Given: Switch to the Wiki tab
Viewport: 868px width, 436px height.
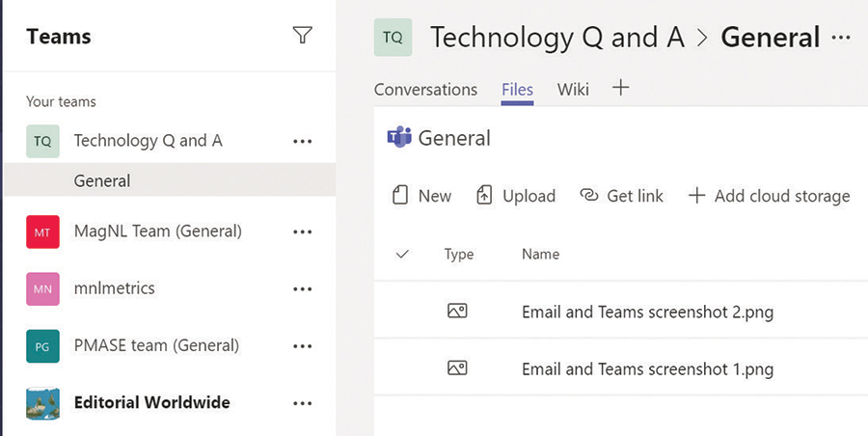Looking at the screenshot, I should click(573, 90).
